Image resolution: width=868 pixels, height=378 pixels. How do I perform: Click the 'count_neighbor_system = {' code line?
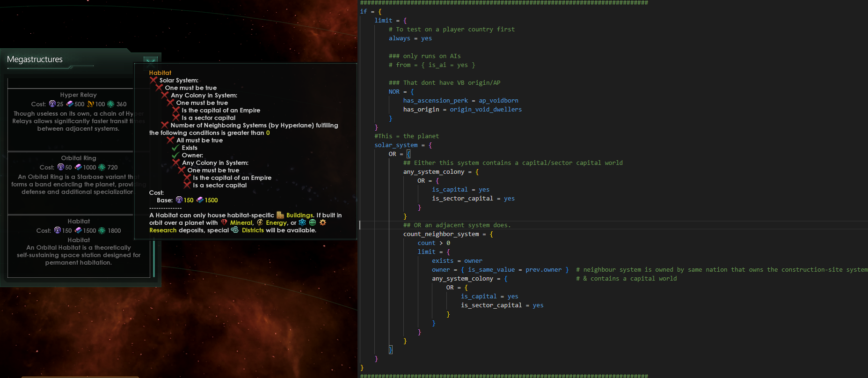(448, 234)
